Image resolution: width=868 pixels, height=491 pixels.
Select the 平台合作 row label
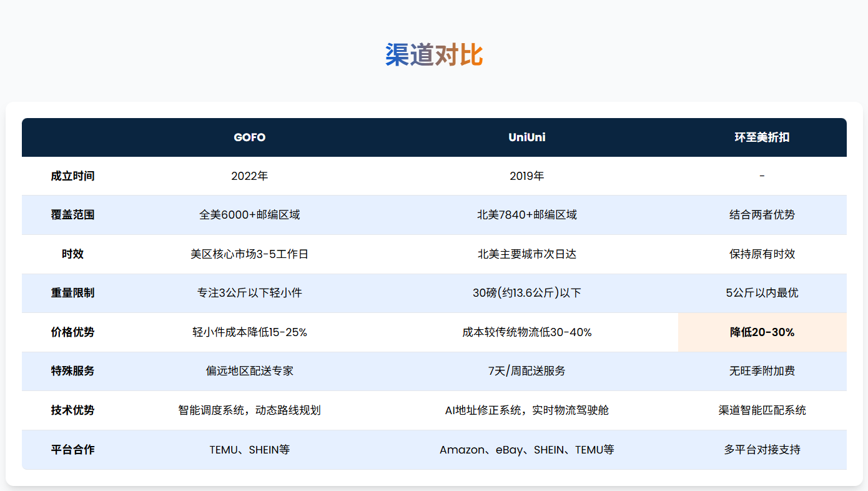pos(72,450)
